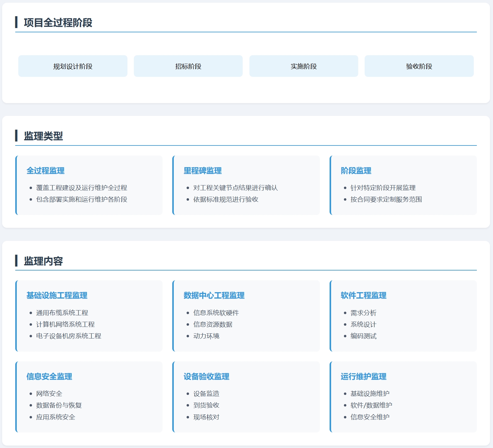Click the 监理类型 section header
Viewport: 493px width, 448px height.
[43, 136]
